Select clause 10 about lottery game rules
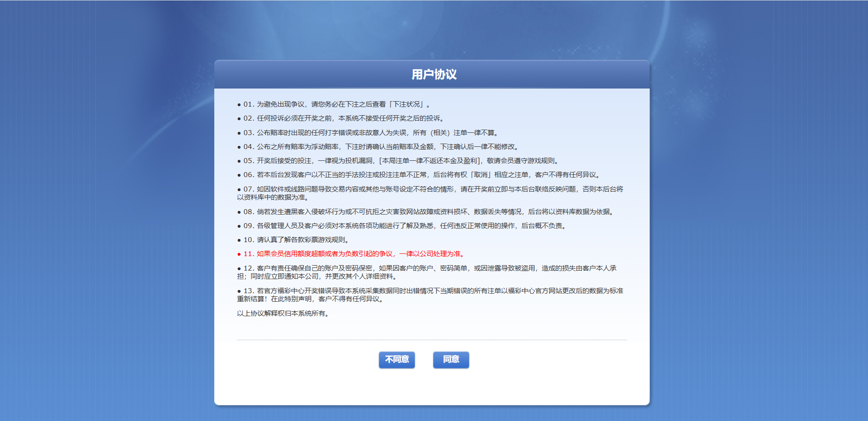 click(x=296, y=240)
